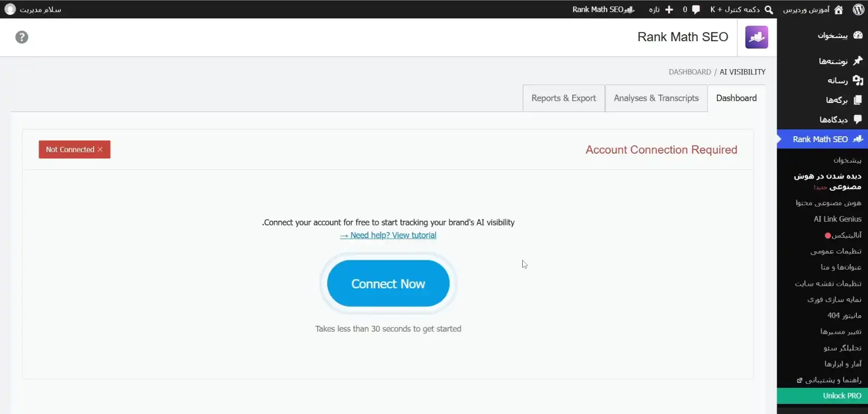Click Rank Math SEO sidebar icon
Viewport: 868px width, 414px height.
pos(857,139)
